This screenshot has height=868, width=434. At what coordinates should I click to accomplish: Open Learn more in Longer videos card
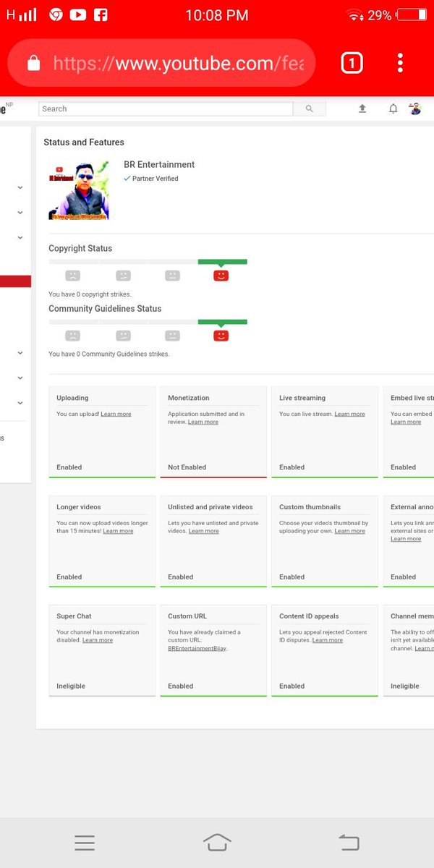tap(118, 532)
